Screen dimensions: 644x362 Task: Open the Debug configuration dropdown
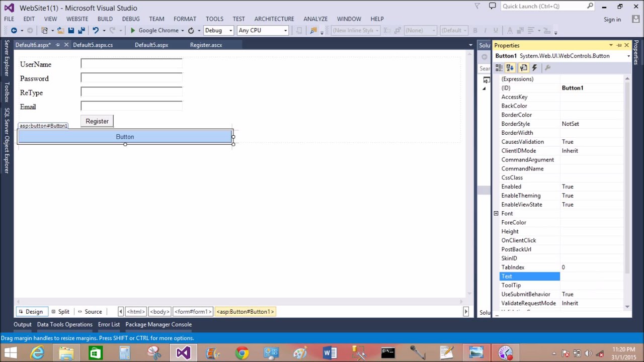[x=218, y=31]
